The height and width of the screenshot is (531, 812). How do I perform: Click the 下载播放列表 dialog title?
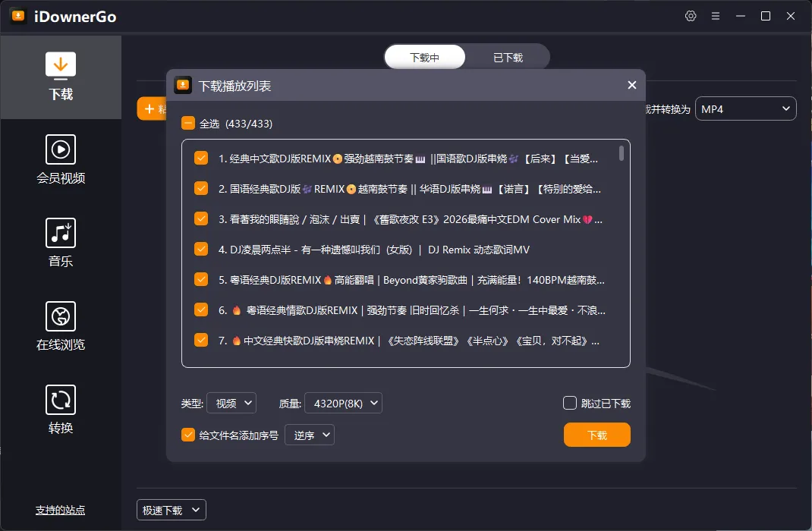click(234, 86)
